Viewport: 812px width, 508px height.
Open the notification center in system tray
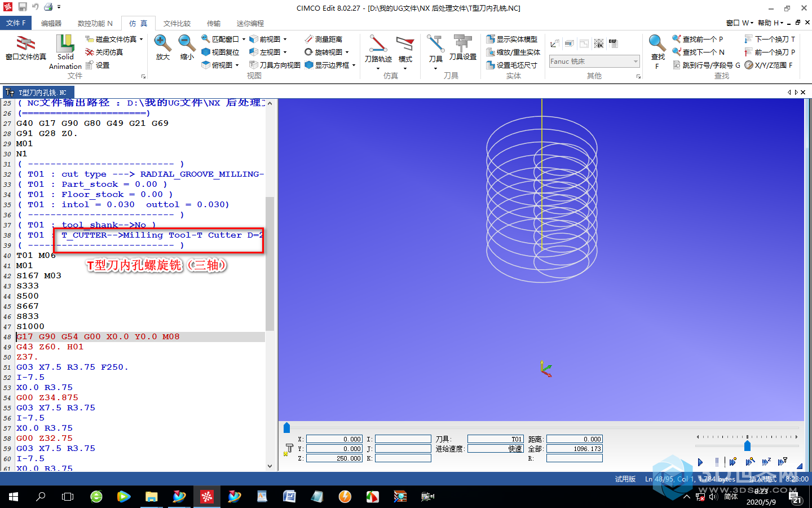click(795, 497)
